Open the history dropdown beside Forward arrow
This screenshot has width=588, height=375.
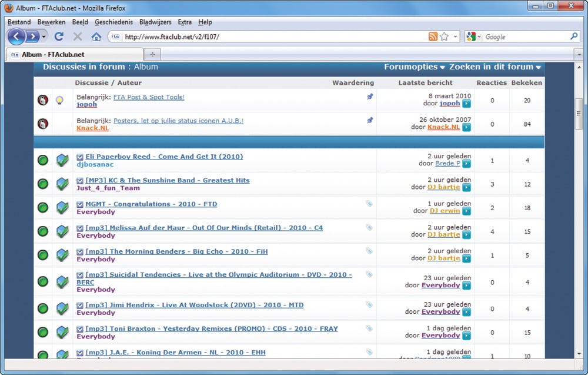44,36
